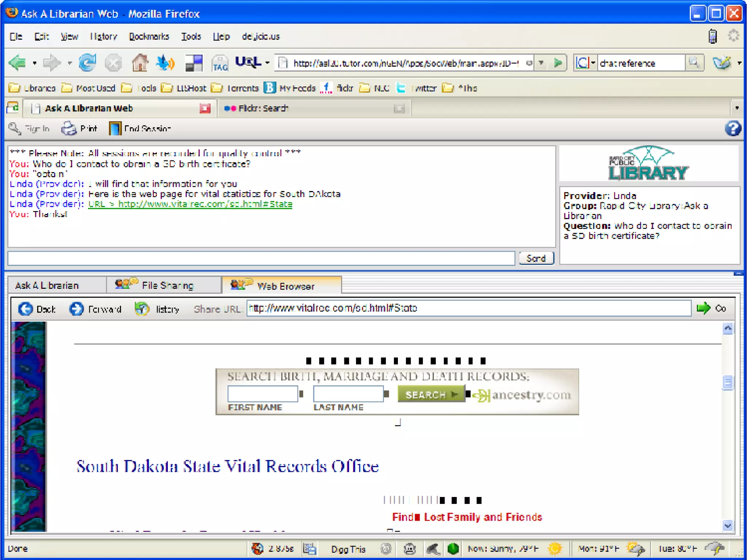Click the End Session icon
This screenshot has height=560, width=747.
115,129
